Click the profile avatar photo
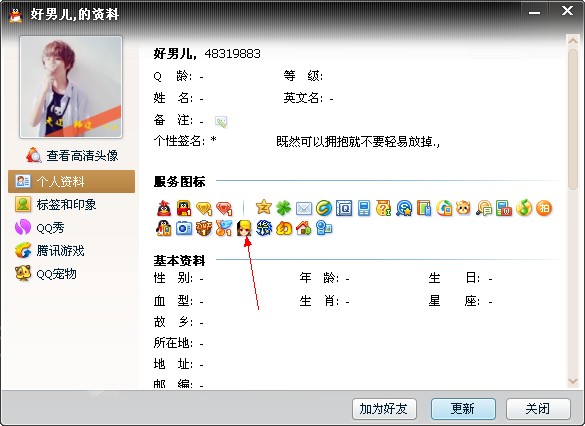 coord(71,87)
